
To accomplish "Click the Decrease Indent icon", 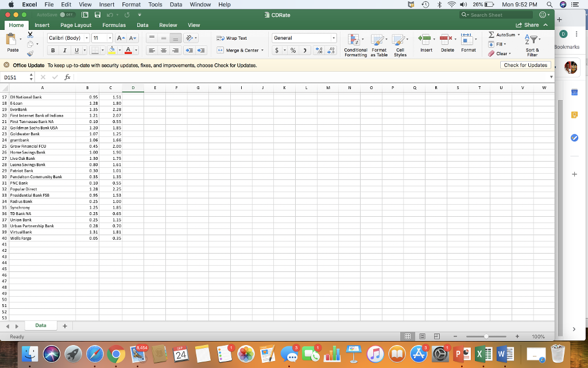I will [189, 51].
